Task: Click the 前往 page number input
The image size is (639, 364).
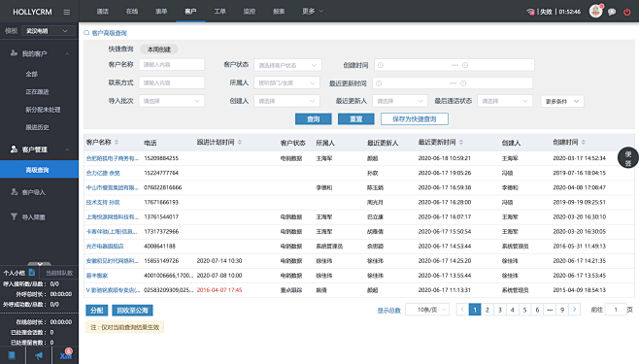Action: pyautogui.click(x=616, y=310)
